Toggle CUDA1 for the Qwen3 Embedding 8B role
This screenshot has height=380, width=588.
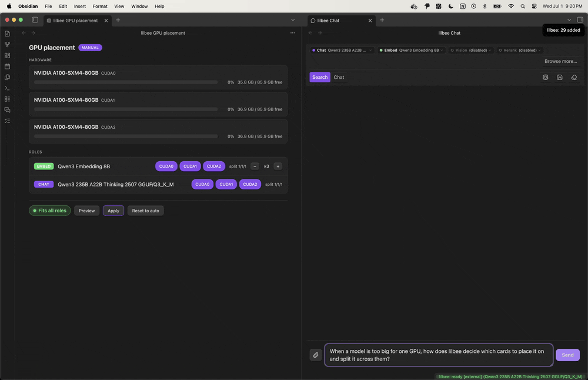pyautogui.click(x=190, y=166)
